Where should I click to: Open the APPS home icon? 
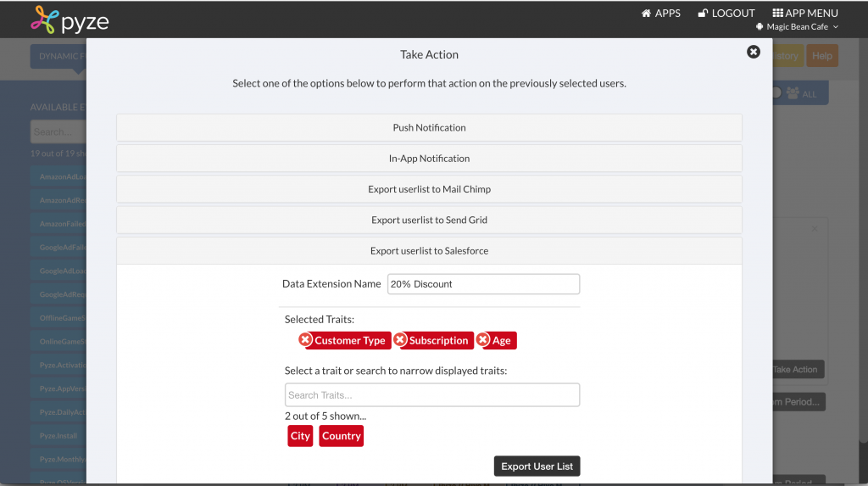(x=646, y=14)
